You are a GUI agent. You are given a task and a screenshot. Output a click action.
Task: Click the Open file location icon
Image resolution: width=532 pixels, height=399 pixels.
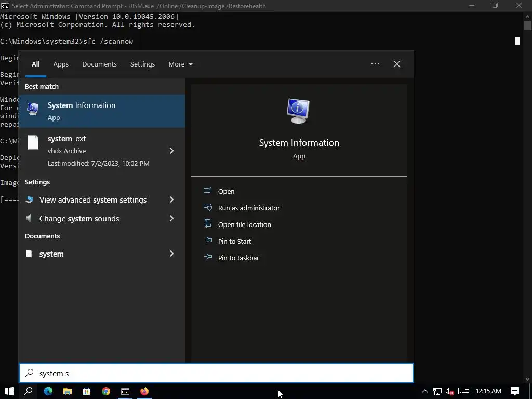click(207, 223)
